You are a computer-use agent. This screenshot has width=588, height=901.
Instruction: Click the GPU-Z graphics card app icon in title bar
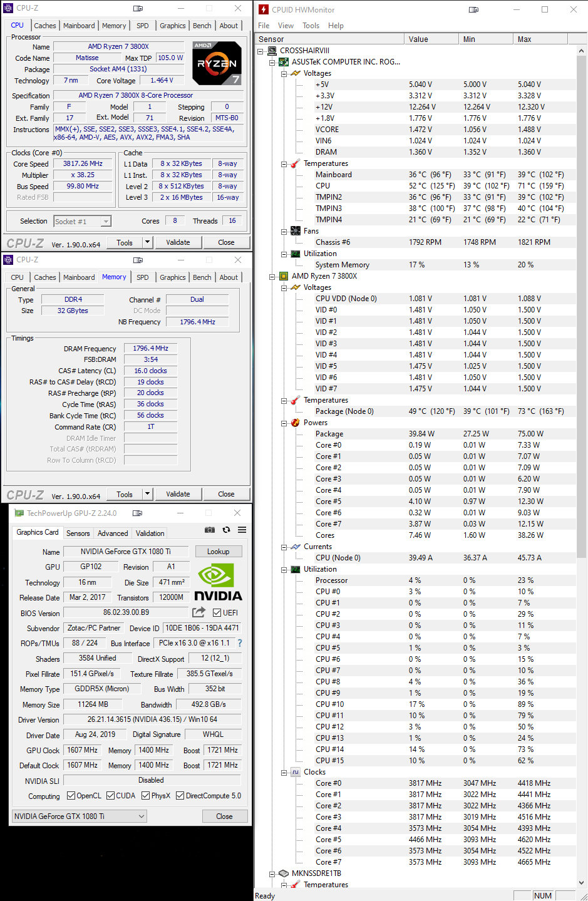(x=19, y=513)
